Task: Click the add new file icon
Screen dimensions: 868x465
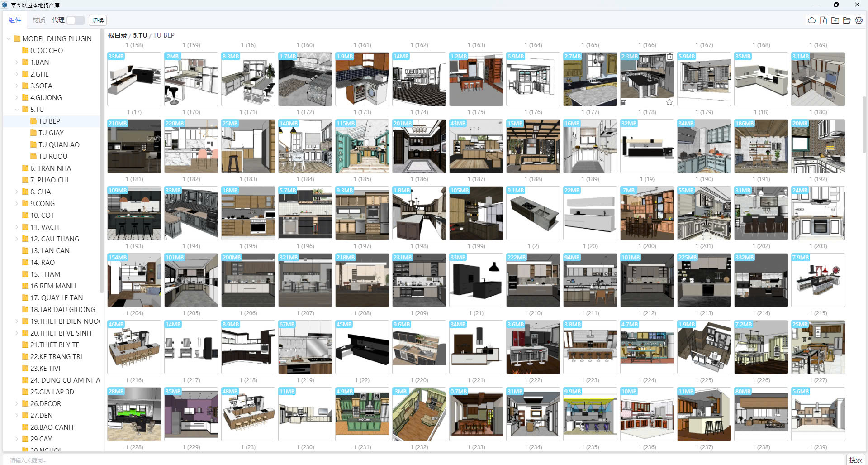Action: pos(823,20)
